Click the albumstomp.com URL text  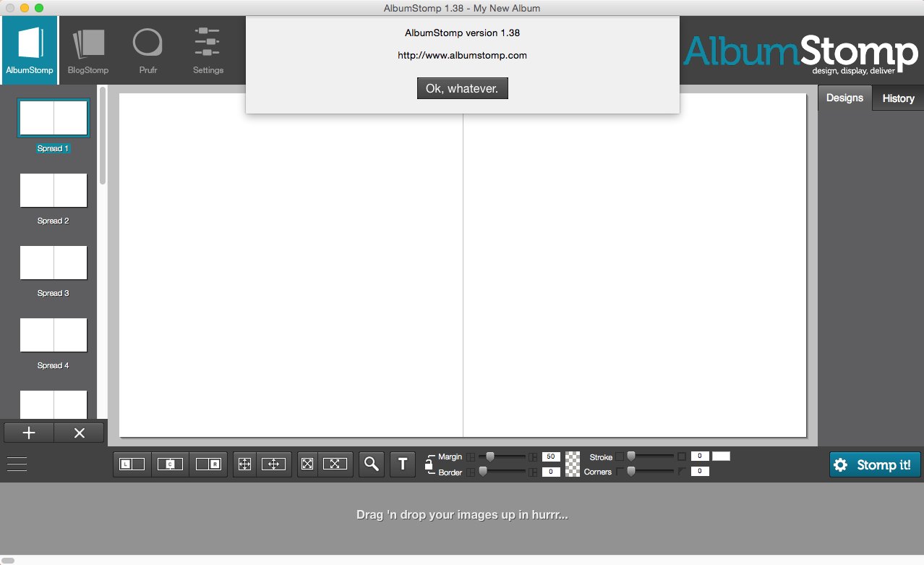462,55
